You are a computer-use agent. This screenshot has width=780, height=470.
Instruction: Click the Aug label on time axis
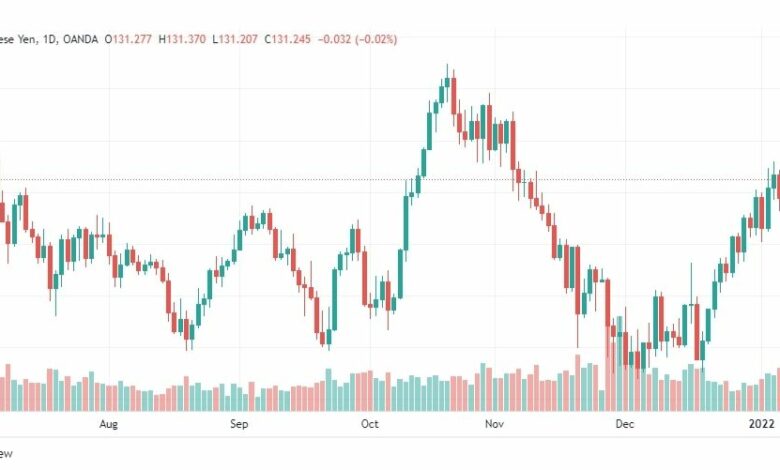108,424
